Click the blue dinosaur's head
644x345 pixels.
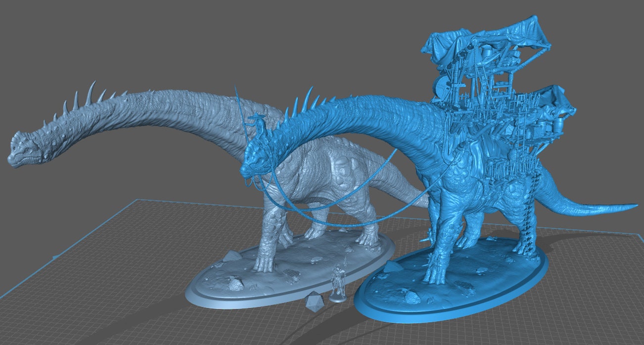tap(257, 158)
